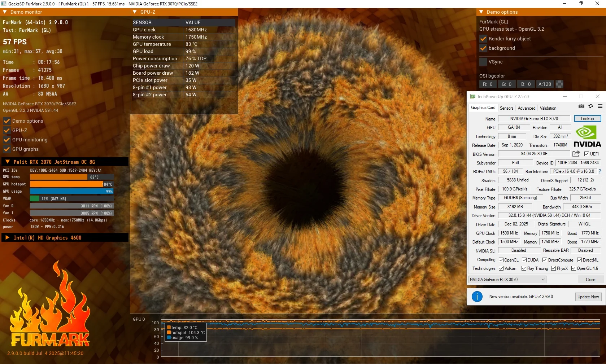The width and height of the screenshot is (606, 364).
Task: Click the OSI bgcolor B value field
Action: pyautogui.click(x=526, y=84)
